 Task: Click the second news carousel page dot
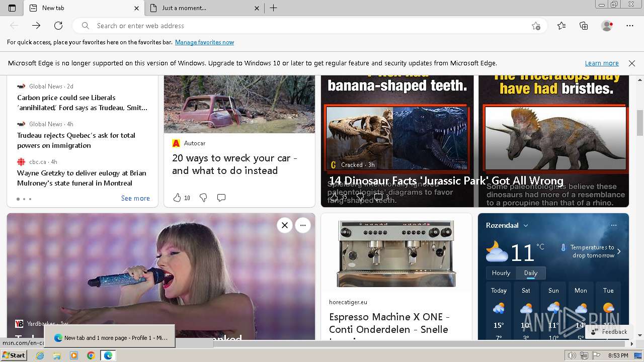coord(24,199)
